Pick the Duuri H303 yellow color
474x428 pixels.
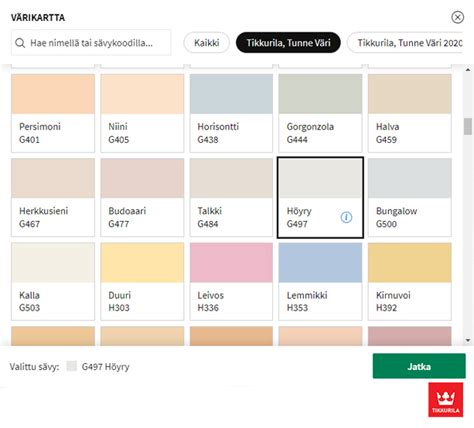(x=142, y=281)
